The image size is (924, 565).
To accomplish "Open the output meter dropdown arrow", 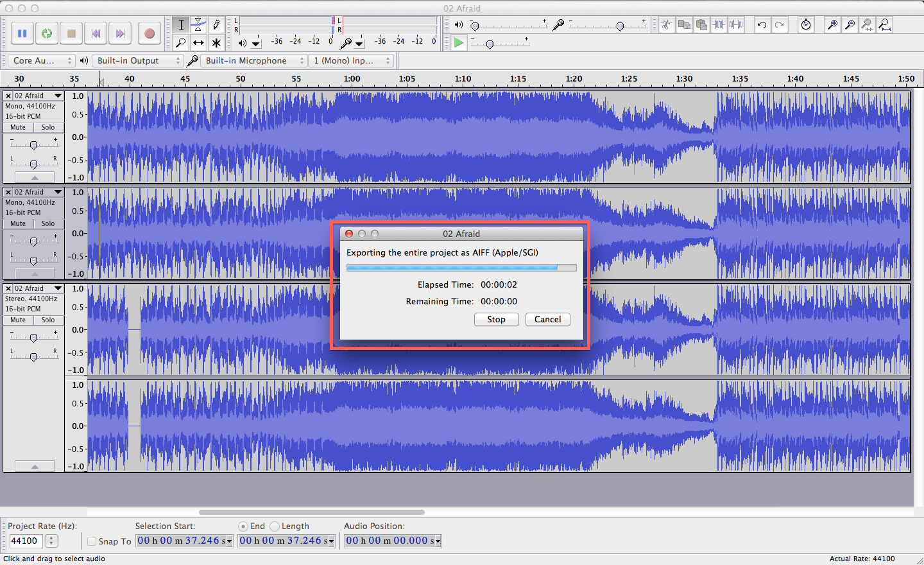I will pos(256,44).
